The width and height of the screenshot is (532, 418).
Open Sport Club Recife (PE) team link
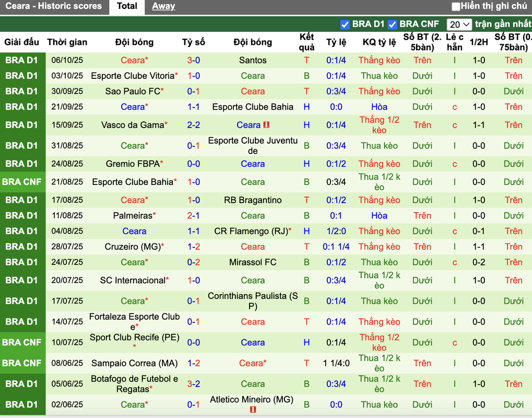[134, 338]
